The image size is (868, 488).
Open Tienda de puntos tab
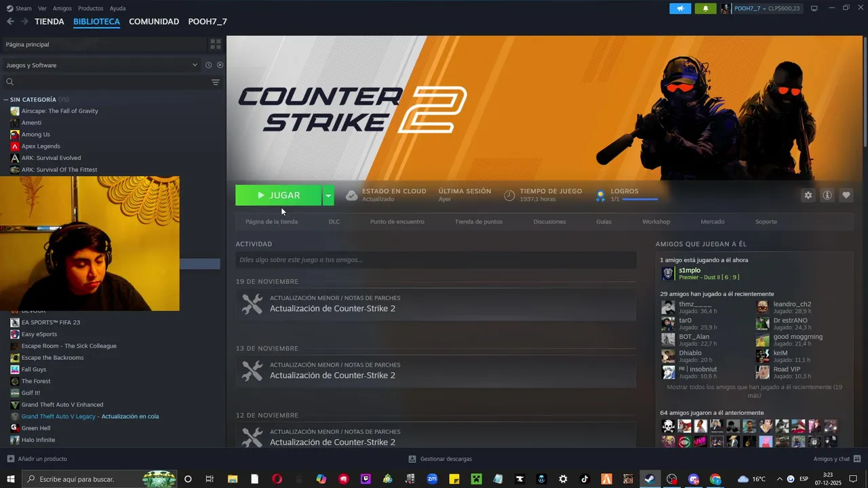[x=479, y=222]
